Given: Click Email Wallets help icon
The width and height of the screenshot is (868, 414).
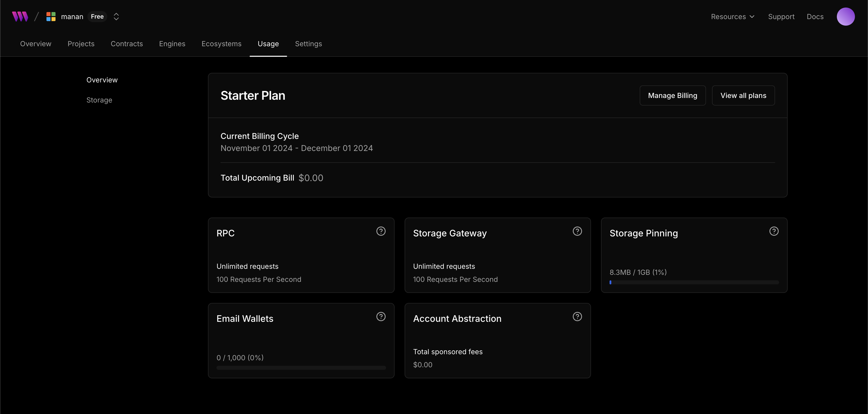Looking at the screenshot, I should tap(381, 317).
